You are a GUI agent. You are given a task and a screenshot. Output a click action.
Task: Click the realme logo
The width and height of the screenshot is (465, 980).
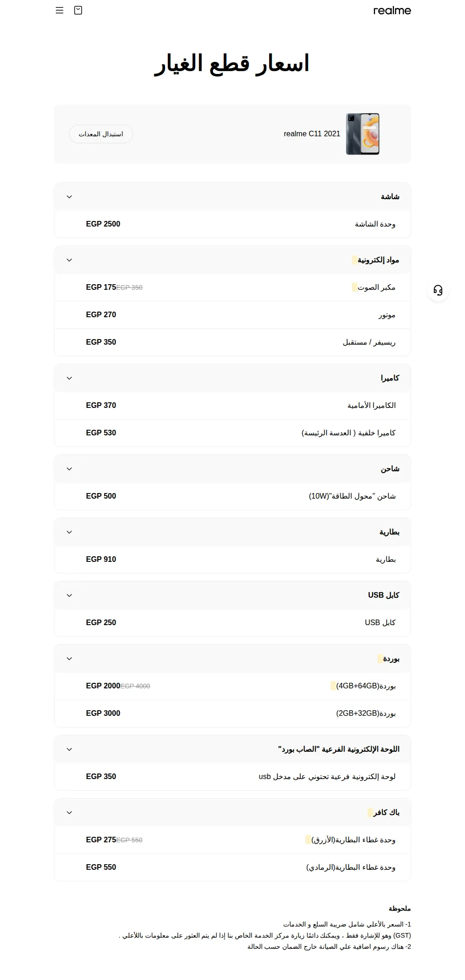(392, 10)
